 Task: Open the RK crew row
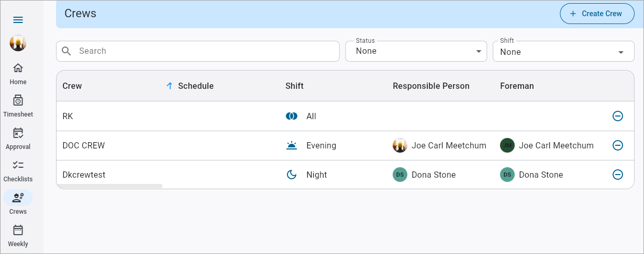(x=345, y=116)
